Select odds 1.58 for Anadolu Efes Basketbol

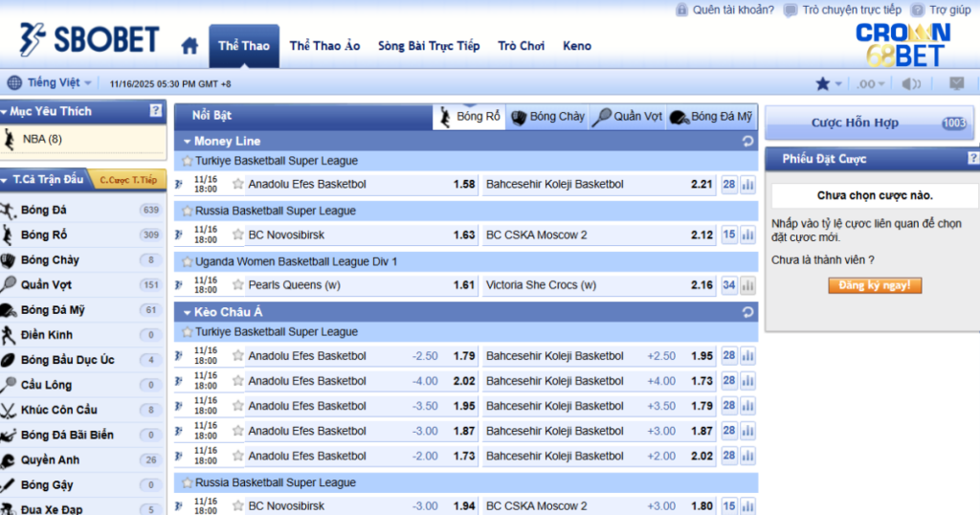click(x=464, y=185)
